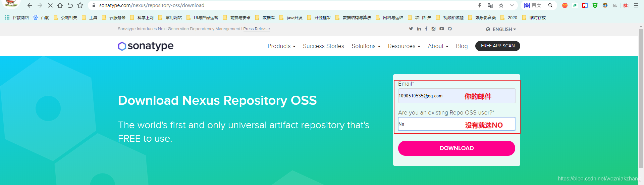The image size is (644, 185).
Task: Go back with the browser back arrow
Action: click(30, 5)
